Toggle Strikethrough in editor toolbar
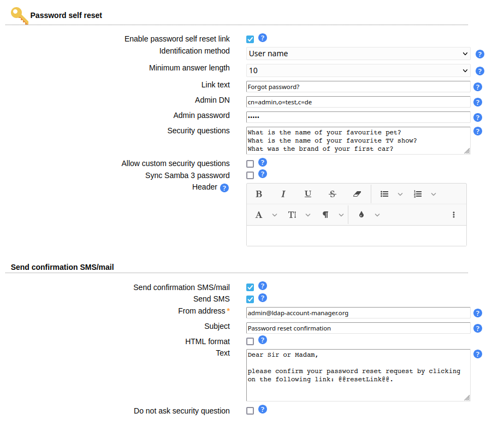504x431 pixels. (x=333, y=194)
